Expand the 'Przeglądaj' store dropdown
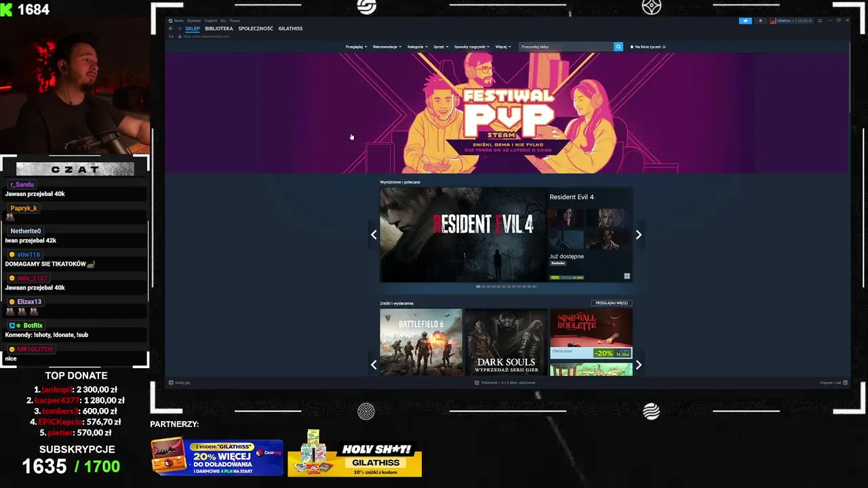 356,47
